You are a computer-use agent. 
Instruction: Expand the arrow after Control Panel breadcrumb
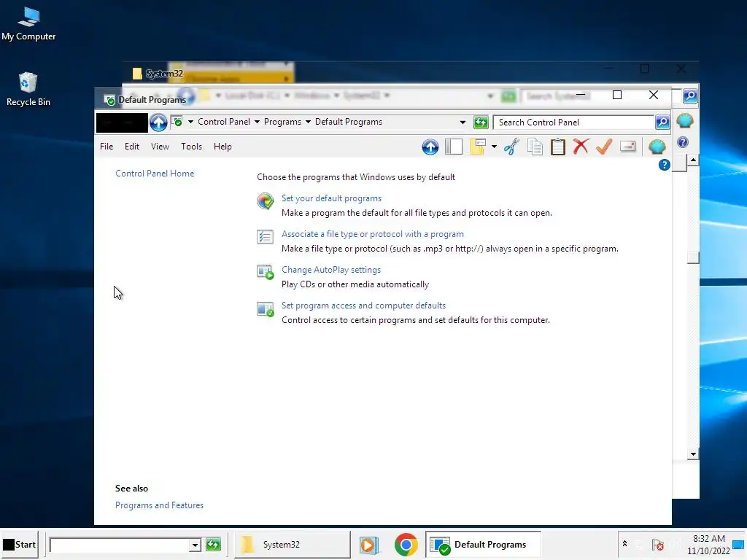[257, 122]
